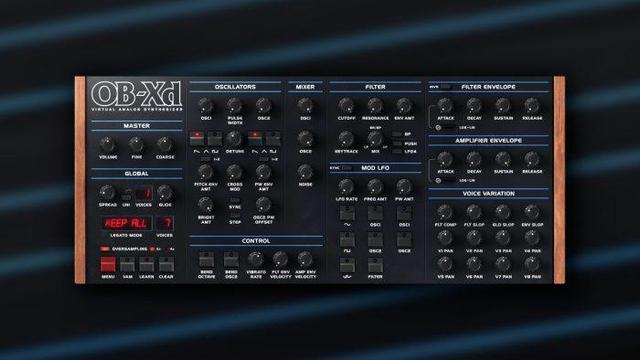Image resolution: width=640 pixels, height=360 pixels.
Task: Click the FLT ENV VELOCITY knob
Action: [x=280, y=259]
